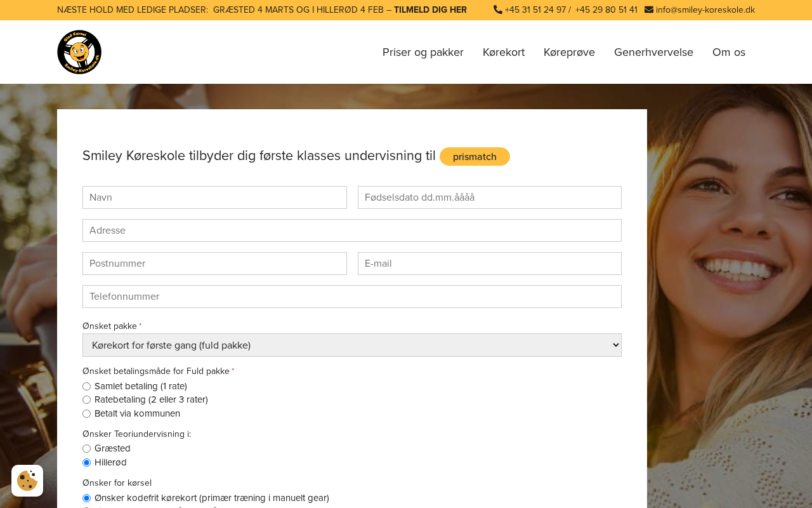
Task: Click the envelope email icon
Action: click(649, 10)
